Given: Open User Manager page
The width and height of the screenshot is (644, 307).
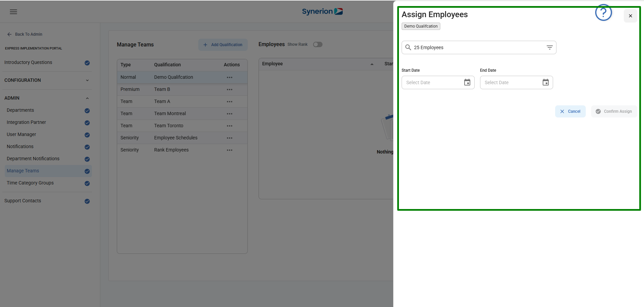Looking at the screenshot, I should [21, 134].
